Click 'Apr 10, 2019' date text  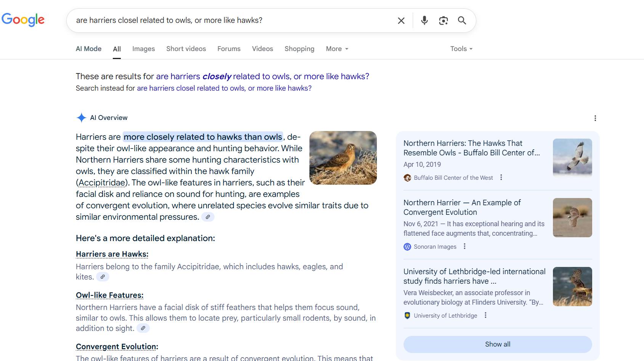point(422,165)
